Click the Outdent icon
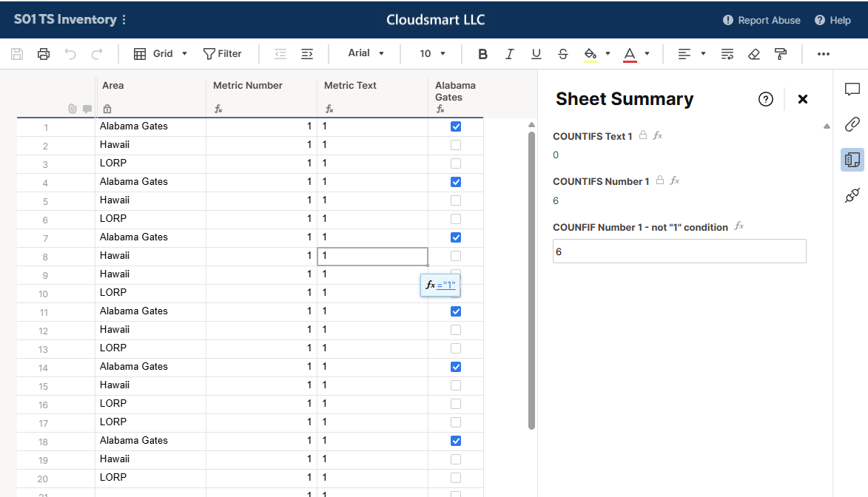This screenshot has height=497, width=868. [x=280, y=54]
